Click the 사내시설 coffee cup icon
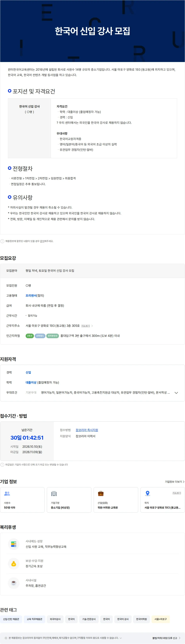Screen dimensions: 185x644 [14, 583]
